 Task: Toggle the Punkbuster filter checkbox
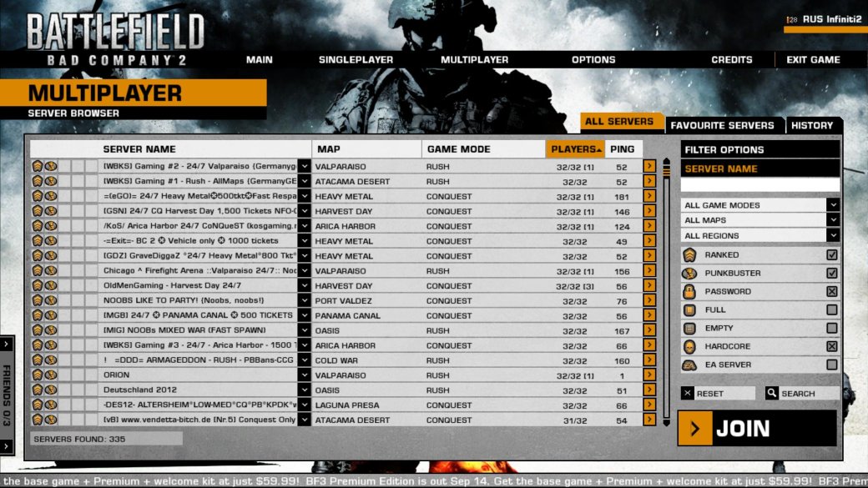click(x=831, y=274)
